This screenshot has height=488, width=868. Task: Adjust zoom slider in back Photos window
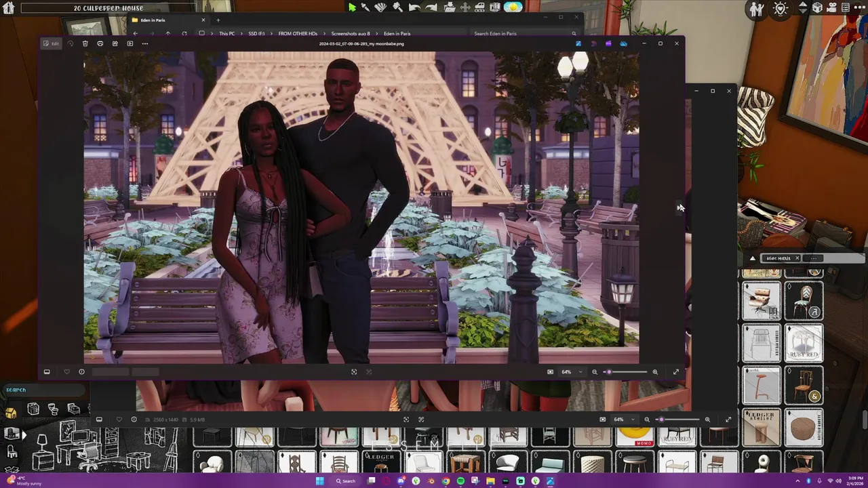pos(678,420)
